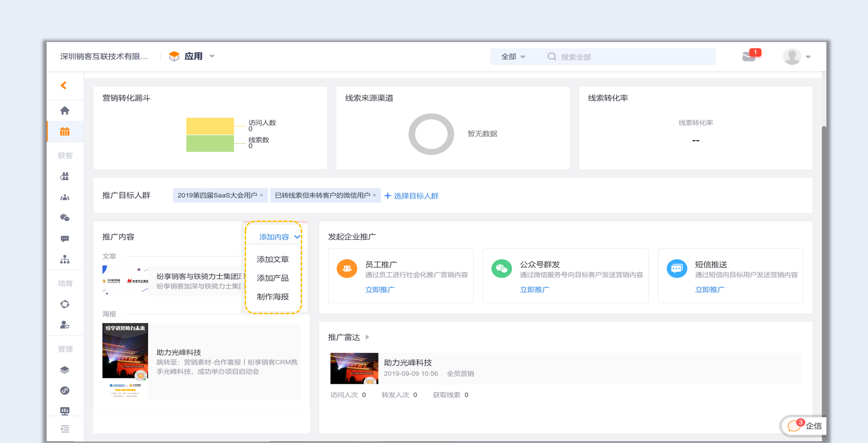Click the green 线索数 funnel bar
This screenshot has width=868, height=443.
pos(210,143)
